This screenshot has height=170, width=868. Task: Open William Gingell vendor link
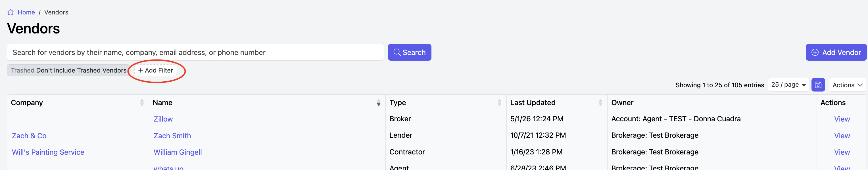[178, 152]
